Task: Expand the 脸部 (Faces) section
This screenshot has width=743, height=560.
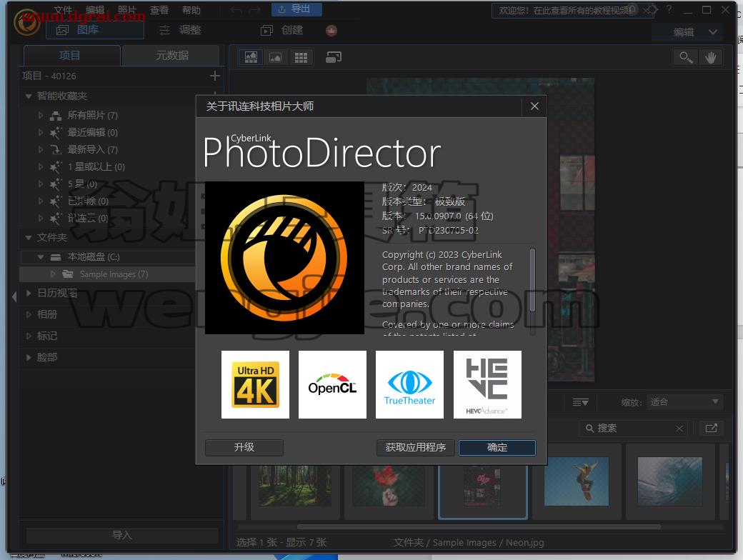Action: tap(29, 357)
